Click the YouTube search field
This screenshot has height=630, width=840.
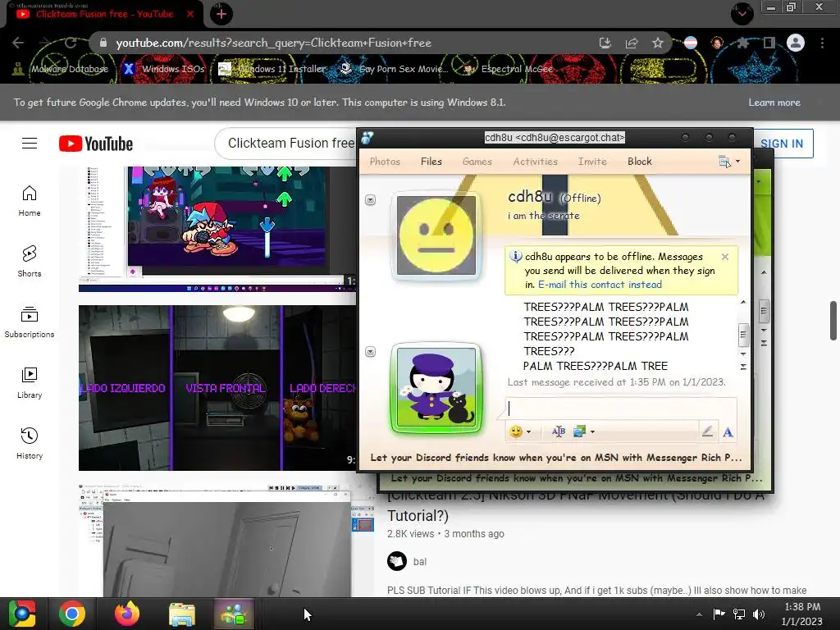[286, 143]
